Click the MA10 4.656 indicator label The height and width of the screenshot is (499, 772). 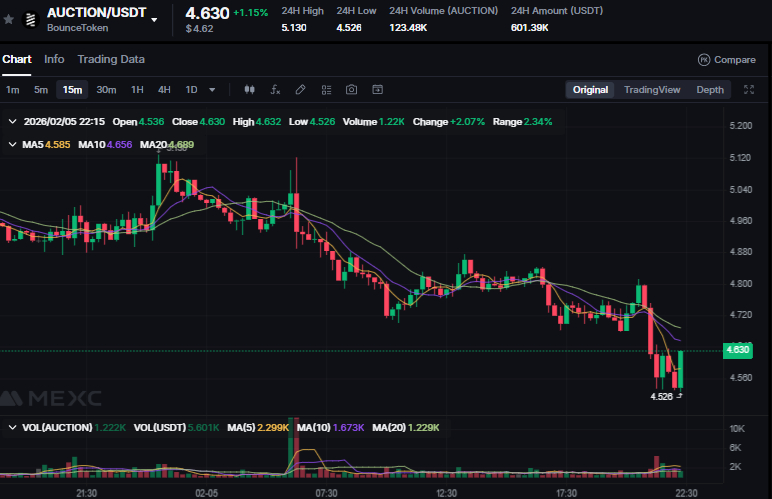click(x=105, y=145)
